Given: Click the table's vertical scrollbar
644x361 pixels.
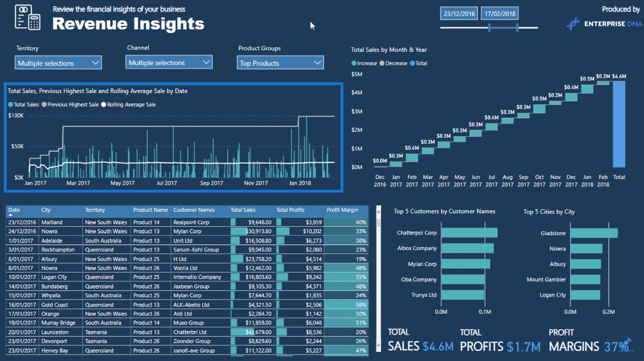Looking at the screenshot, I should [x=379, y=279].
